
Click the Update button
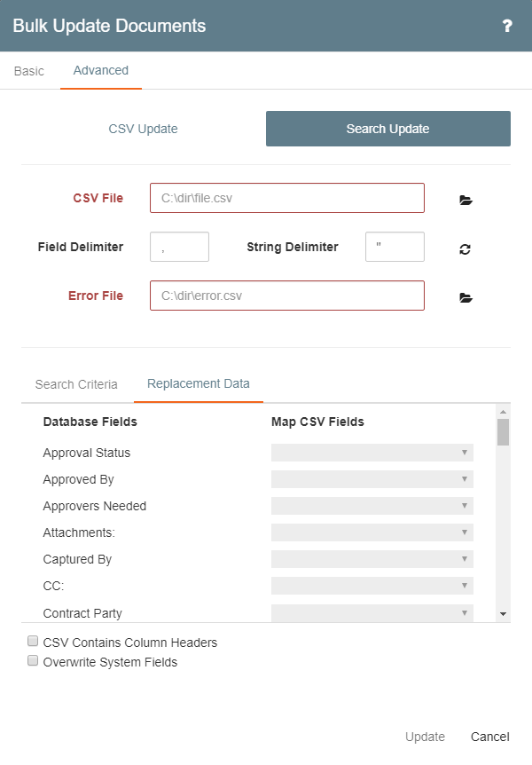425,737
